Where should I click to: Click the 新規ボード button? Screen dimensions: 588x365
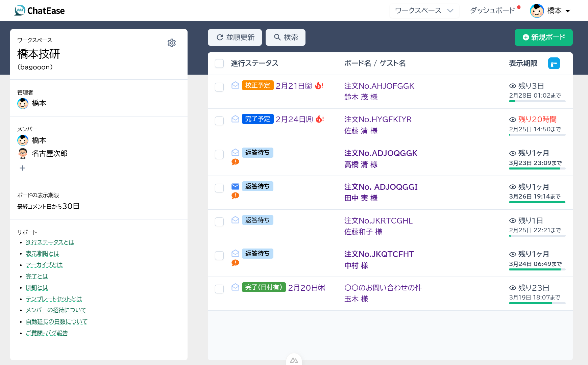click(x=543, y=37)
